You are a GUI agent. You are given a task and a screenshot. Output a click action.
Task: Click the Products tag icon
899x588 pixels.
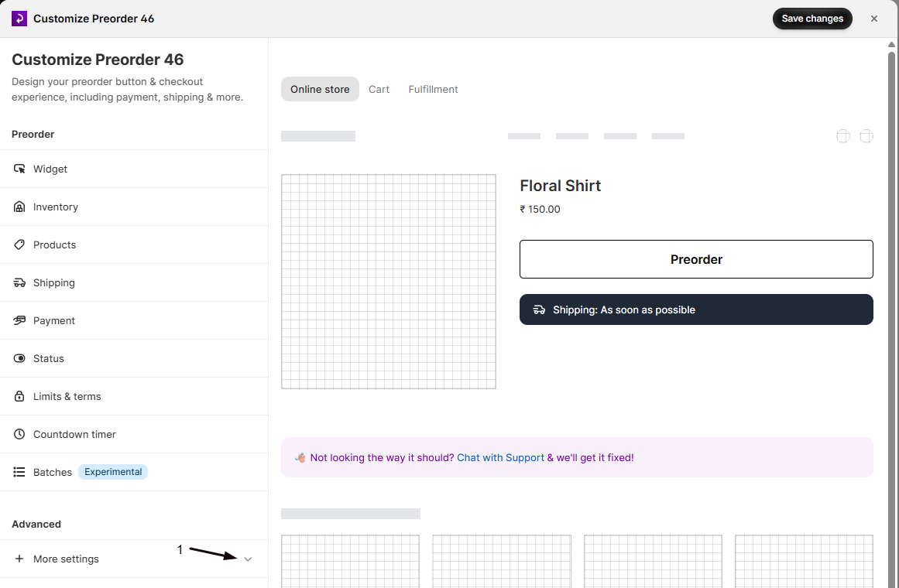pyautogui.click(x=19, y=244)
